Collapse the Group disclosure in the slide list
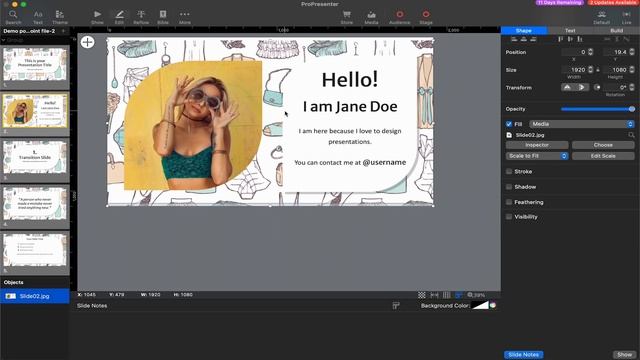The image size is (640, 360). pyautogui.click(x=3, y=40)
